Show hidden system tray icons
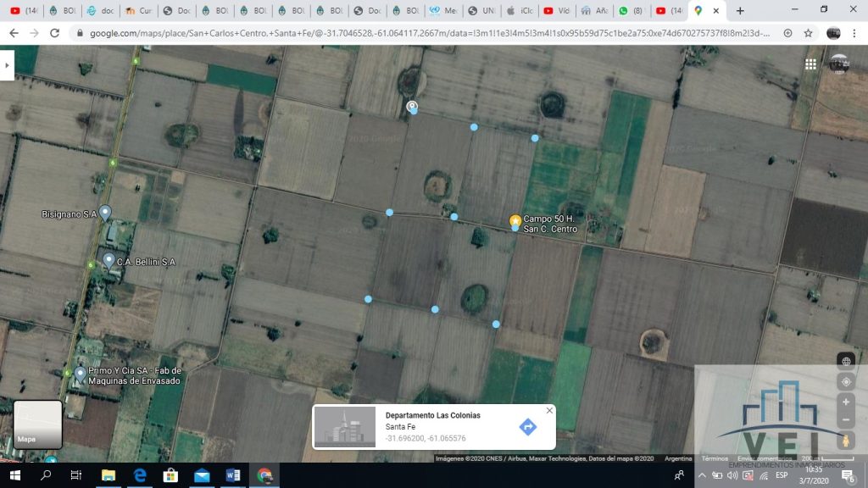 702,475
